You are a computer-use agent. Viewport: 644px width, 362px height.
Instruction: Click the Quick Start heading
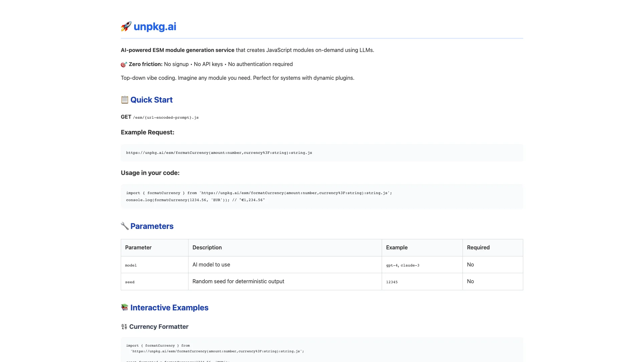pyautogui.click(x=151, y=100)
